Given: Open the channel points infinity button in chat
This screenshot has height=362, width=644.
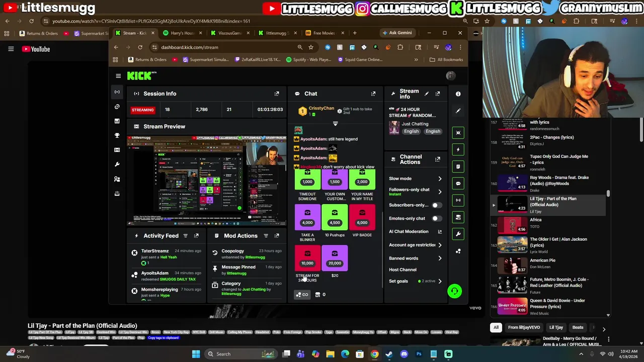Looking at the screenshot, I should (302, 295).
